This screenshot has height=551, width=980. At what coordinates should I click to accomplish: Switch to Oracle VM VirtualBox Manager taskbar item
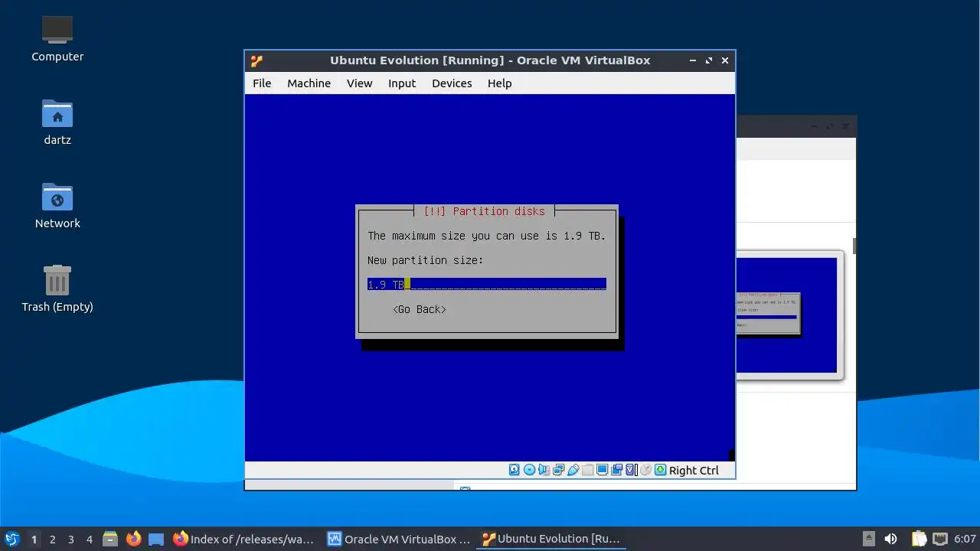[398, 539]
